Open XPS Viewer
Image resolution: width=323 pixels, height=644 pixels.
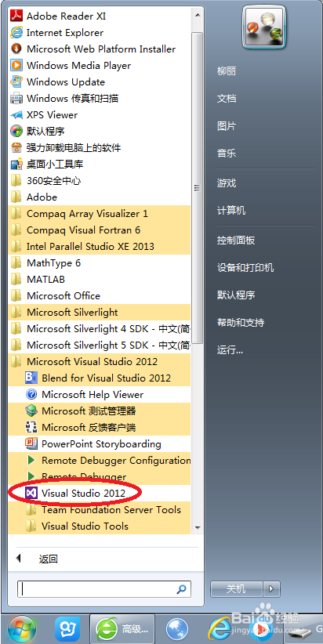click(x=99, y=115)
